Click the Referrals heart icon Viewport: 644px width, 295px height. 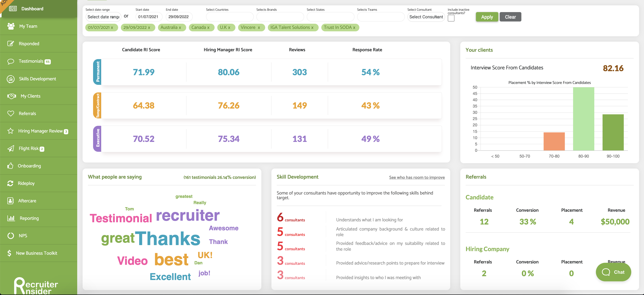tap(11, 113)
